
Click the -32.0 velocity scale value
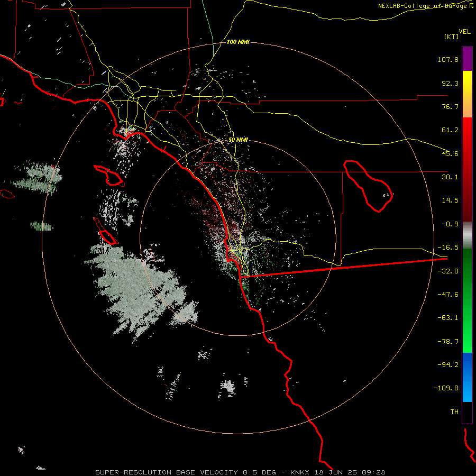(448, 271)
